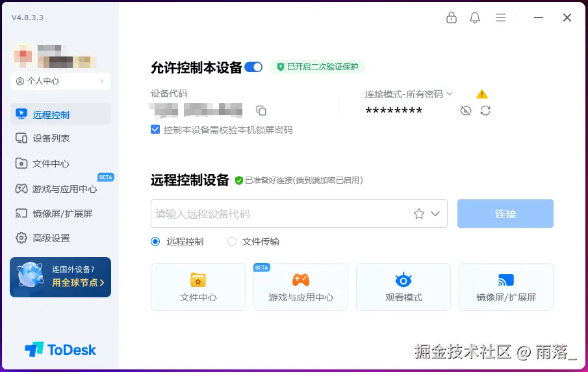Show the hidden password with eye icon
588x372 pixels.
tap(466, 110)
